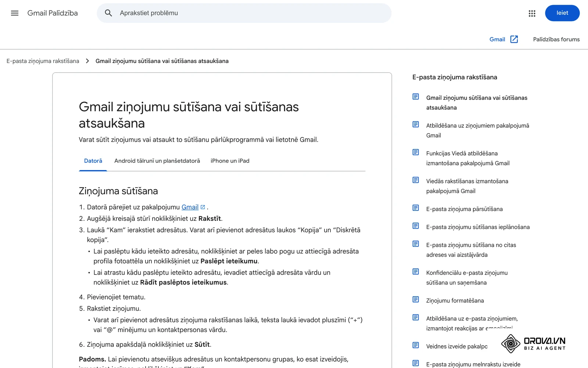Open "Viedās rakstīšanas izmantošana pakalpojumā Gmail" article
The width and height of the screenshot is (588, 368).
(x=467, y=186)
